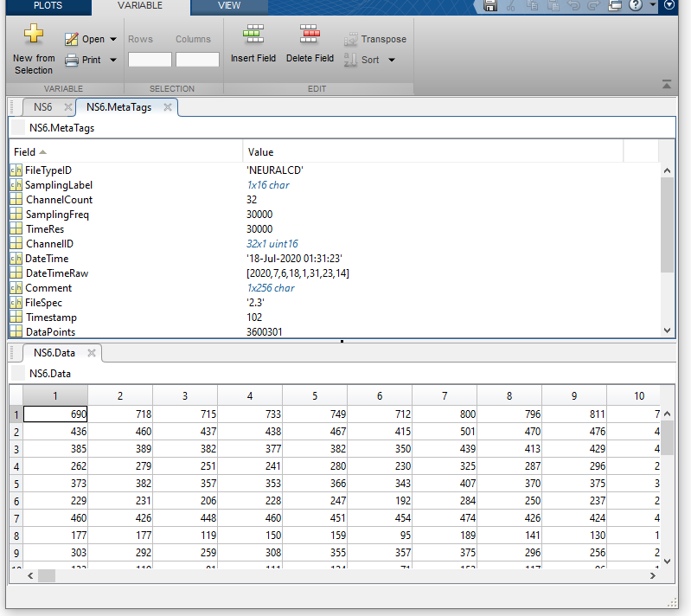The image size is (691, 616).
Task: Expand the Open dropdown arrow
Action: 113,40
